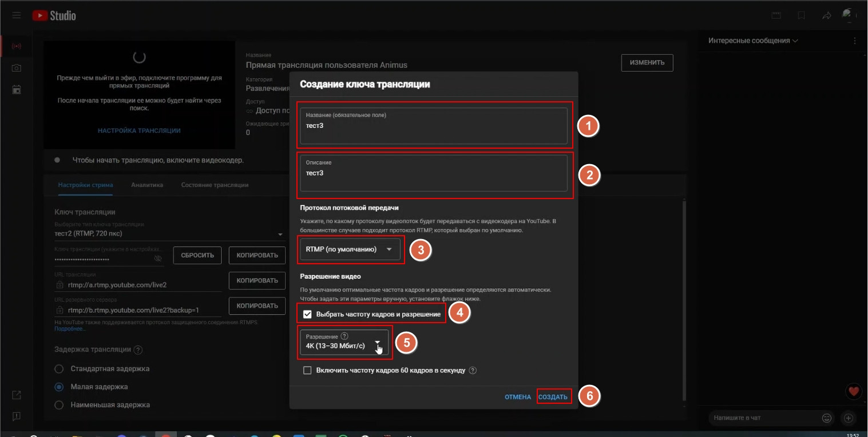Image resolution: width=868 pixels, height=437 pixels.
Task: Click the clapperboard icon in top bar
Action: pyautogui.click(x=776, y=15)
